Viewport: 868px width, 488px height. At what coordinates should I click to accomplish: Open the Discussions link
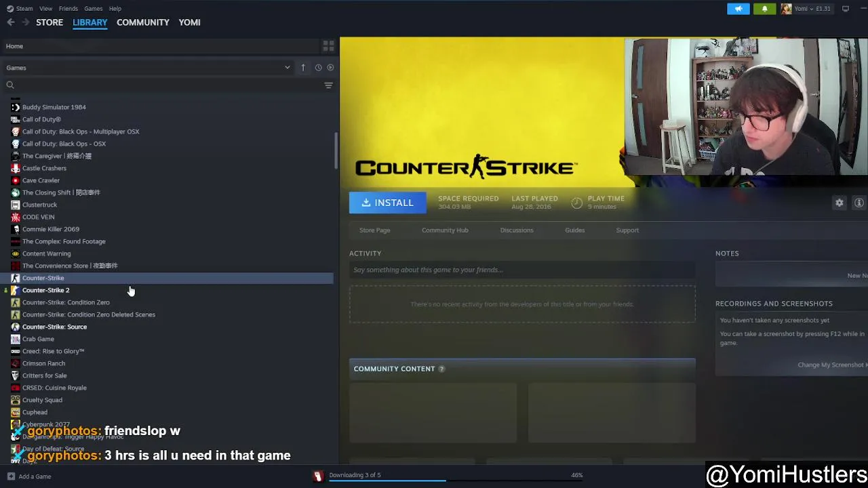point(517,230)
